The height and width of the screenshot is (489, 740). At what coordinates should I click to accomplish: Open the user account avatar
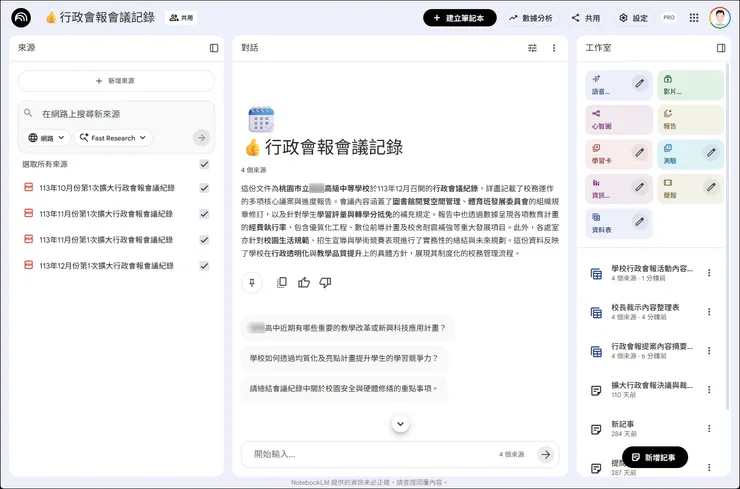click(x=720, y=18)
